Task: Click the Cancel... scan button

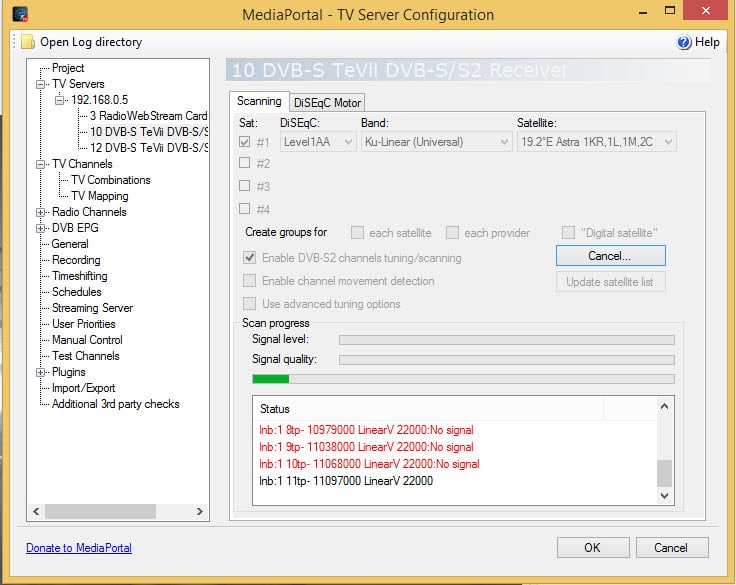Action: (x=611, y=256)
